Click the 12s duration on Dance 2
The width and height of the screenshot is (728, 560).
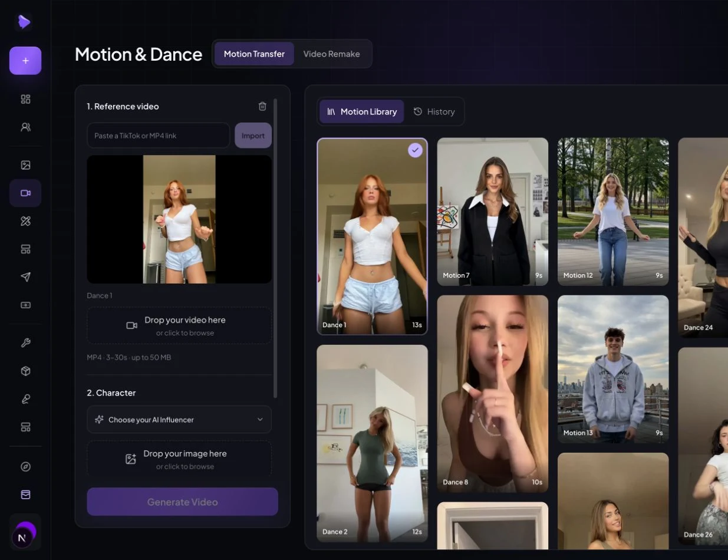pyautogui.click(x=417, y=532)
